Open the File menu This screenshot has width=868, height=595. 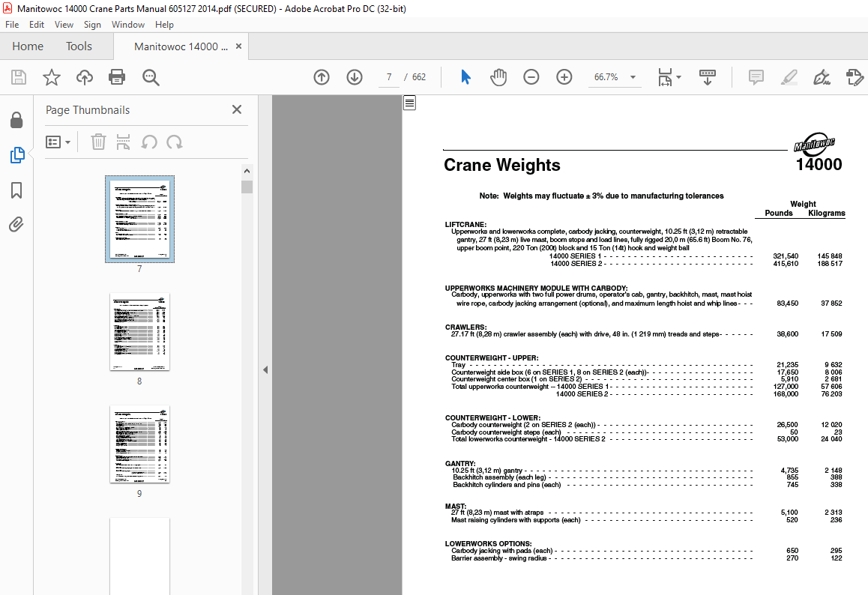12,24
